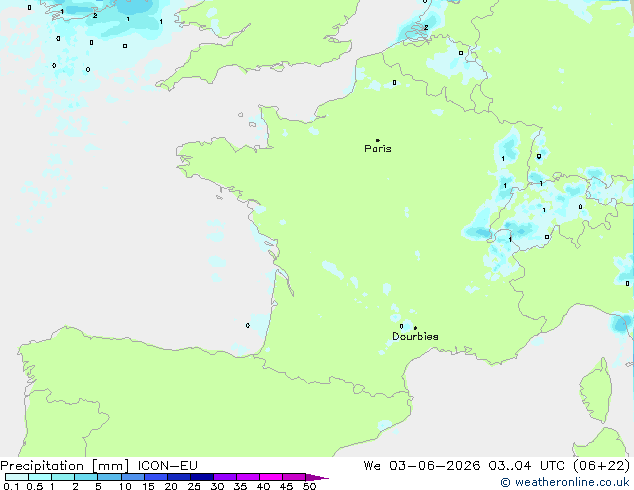
Task: Click the ICON-EU model name
Action: click(167, 466)
